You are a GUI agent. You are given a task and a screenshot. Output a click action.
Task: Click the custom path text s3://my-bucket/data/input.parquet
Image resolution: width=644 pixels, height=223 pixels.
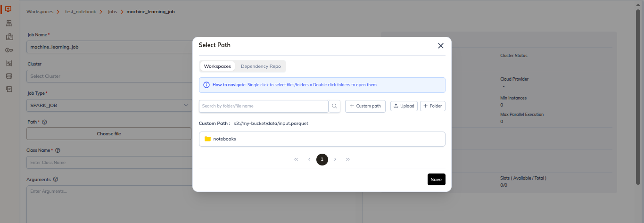click(271, 124)
